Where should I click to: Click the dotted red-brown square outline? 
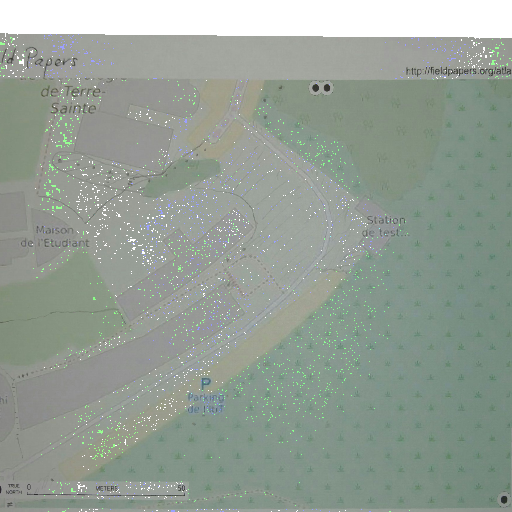253,275
